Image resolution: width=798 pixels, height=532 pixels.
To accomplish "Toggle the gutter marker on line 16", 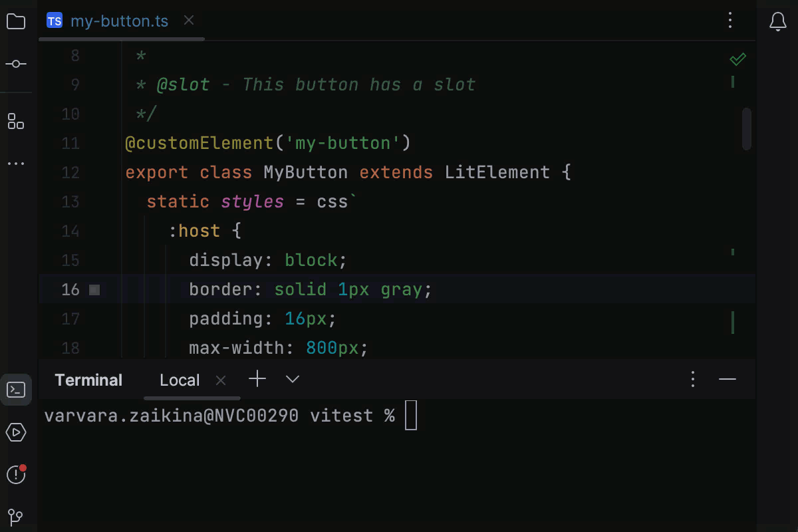I will click(94, 289).
